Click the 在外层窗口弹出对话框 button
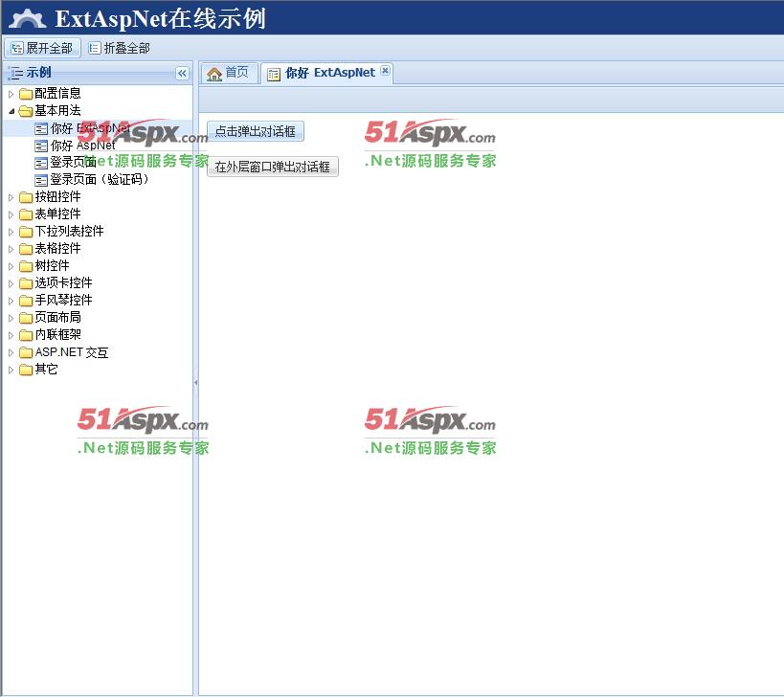This screenshot has height=697, width=784. 273,167
